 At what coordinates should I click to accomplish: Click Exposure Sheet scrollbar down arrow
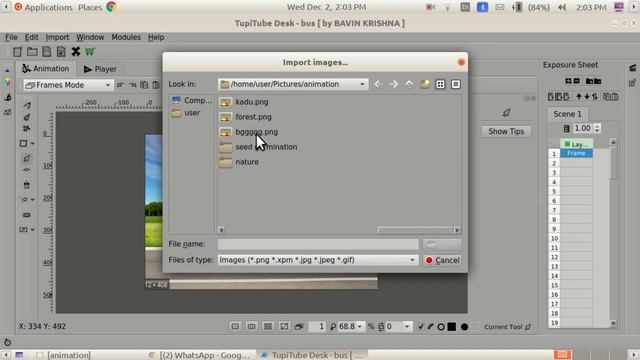(x=613, y=323)
